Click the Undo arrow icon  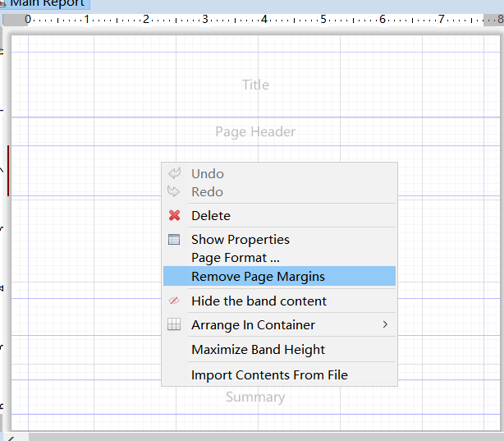174,173
